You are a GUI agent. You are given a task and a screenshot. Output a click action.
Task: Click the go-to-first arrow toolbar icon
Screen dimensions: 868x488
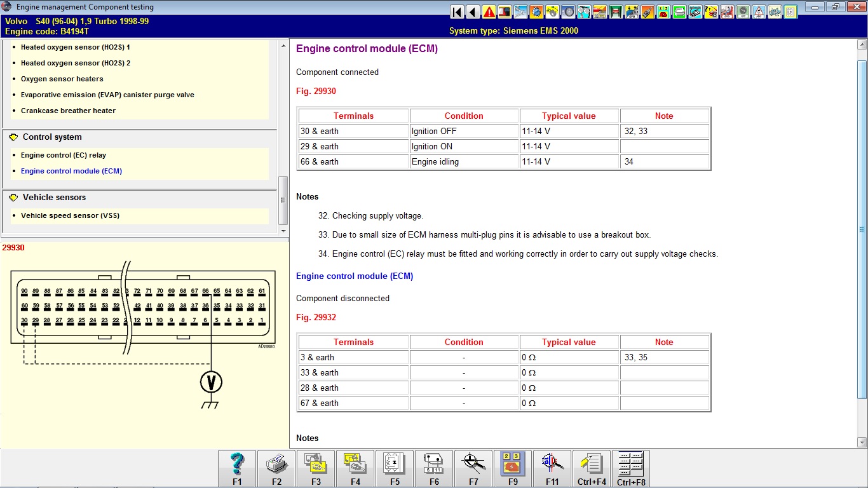tap(457, 11)
